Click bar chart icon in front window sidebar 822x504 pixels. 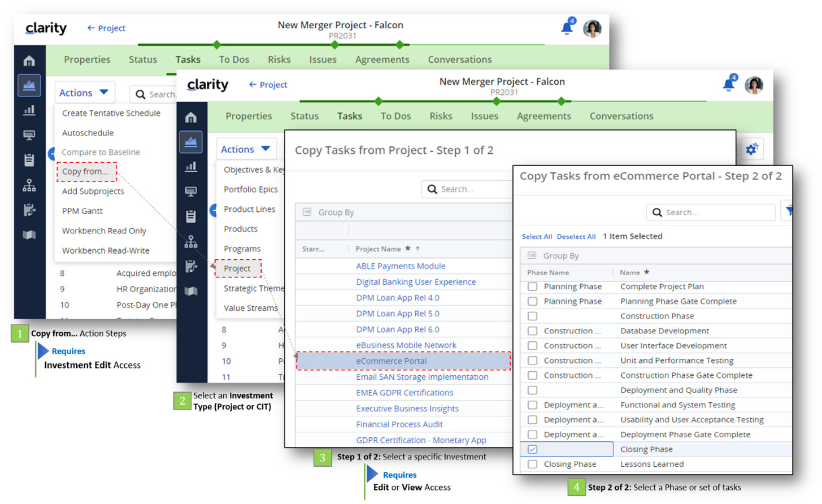(191, 167)
